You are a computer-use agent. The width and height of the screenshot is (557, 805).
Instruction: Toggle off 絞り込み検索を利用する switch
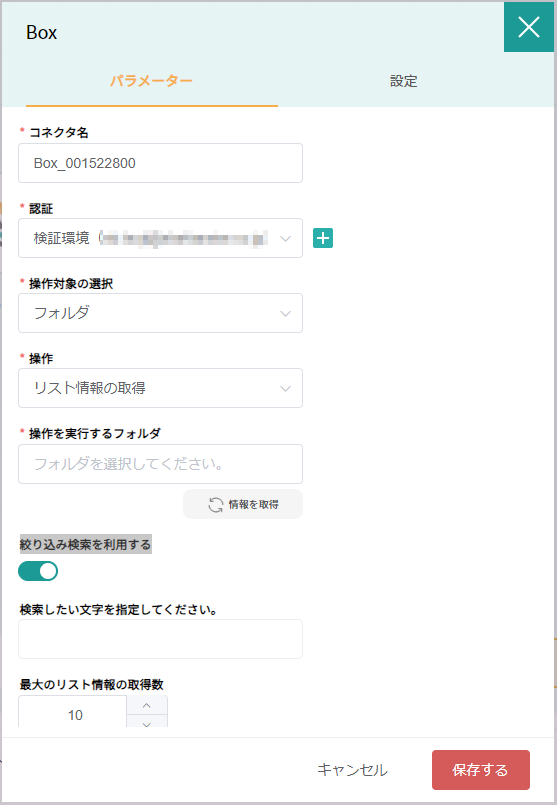(x=38, y=571)
